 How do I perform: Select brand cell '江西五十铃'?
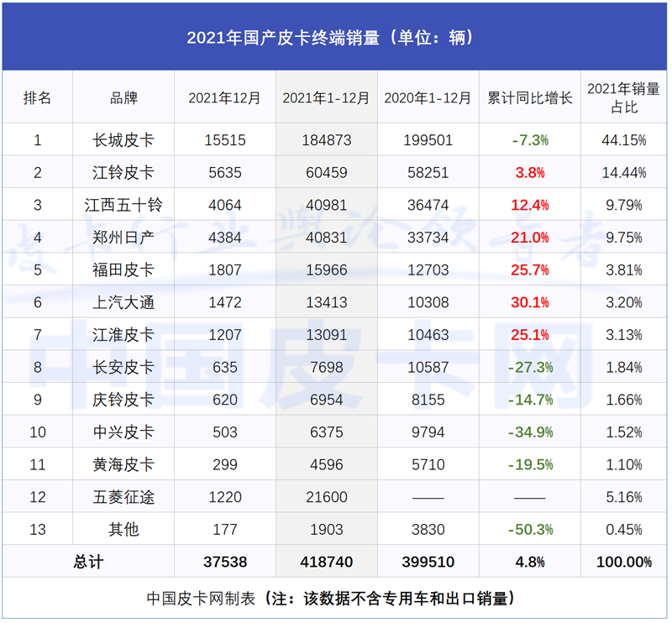tap(123, 205)
